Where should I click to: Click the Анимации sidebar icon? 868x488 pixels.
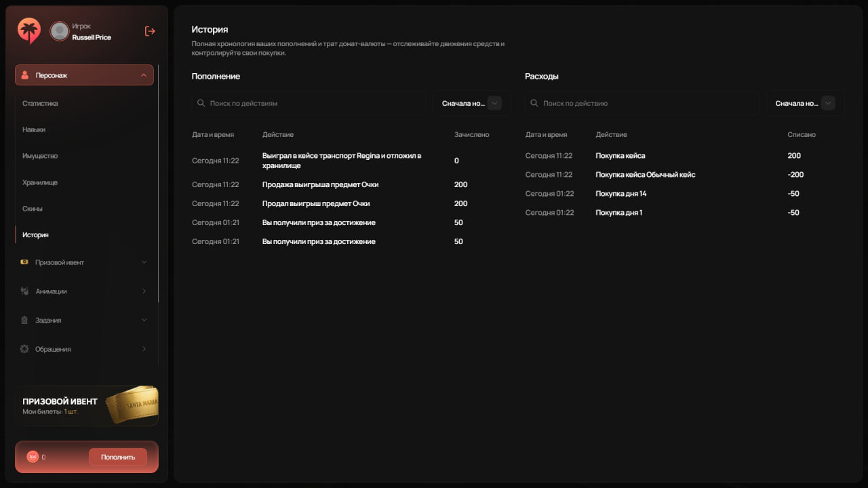coord(24,291)
